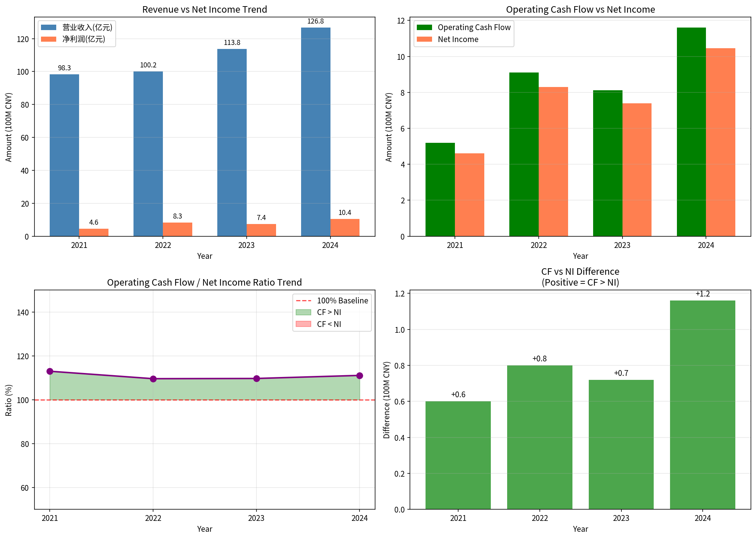
Task: Click the blue 营业收入 legend swatch
Action: (x=49, y=28)
